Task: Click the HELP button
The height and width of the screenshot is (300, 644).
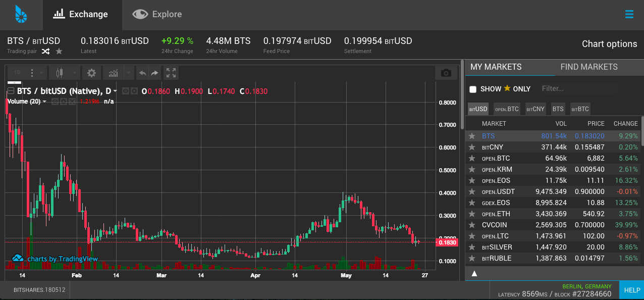Action: pyautogui.click(x=632, y=290)
